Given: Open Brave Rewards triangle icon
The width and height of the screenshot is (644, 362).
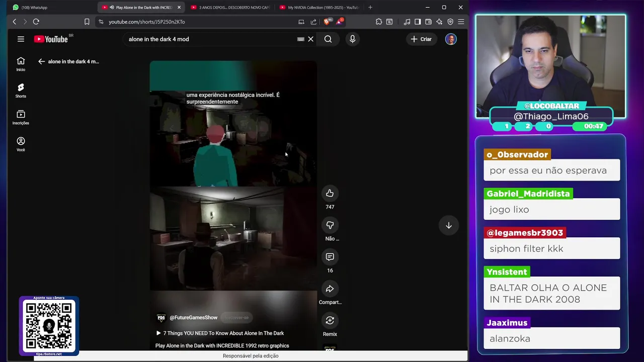Looking at the screenshot, I should pyautogui.click(x=340, y=22).
